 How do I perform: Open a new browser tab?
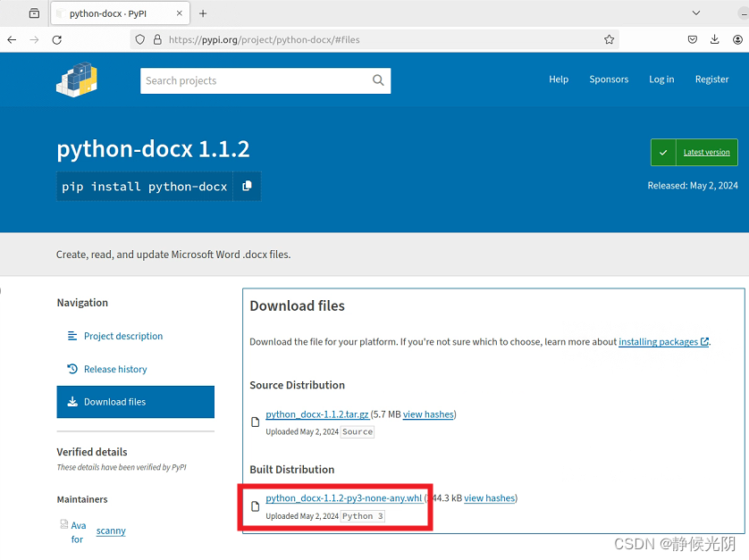pyautogui.click(x=203, y=13)
